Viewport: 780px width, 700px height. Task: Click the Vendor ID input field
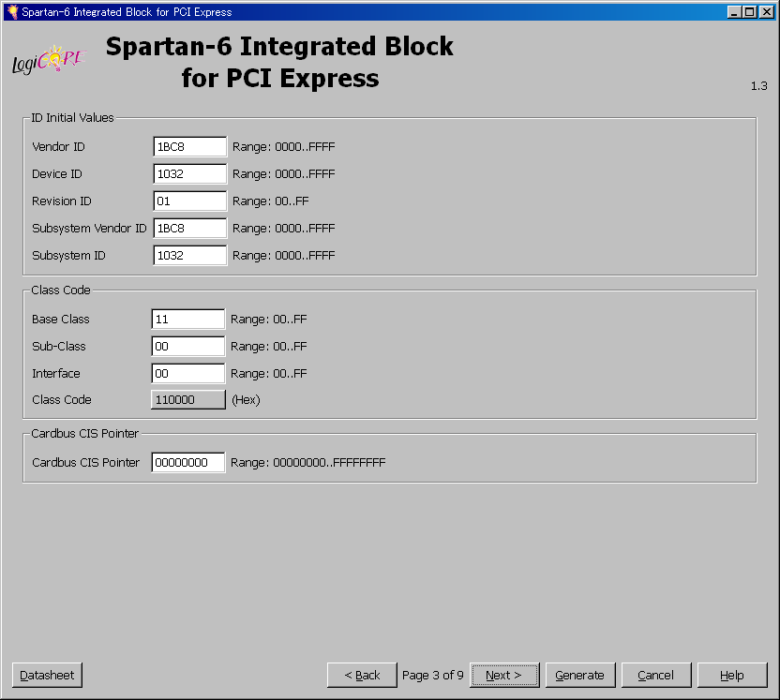click(189, 147)
